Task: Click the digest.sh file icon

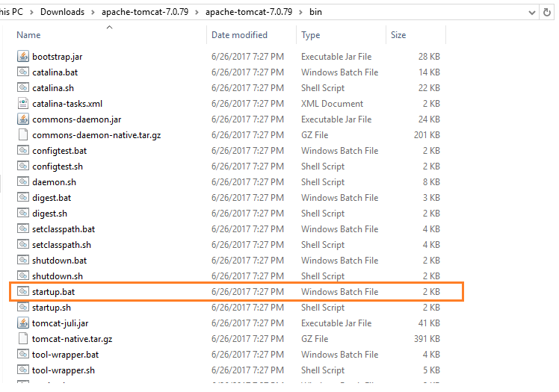Action: pyautogui.click(x=23, y=213)
